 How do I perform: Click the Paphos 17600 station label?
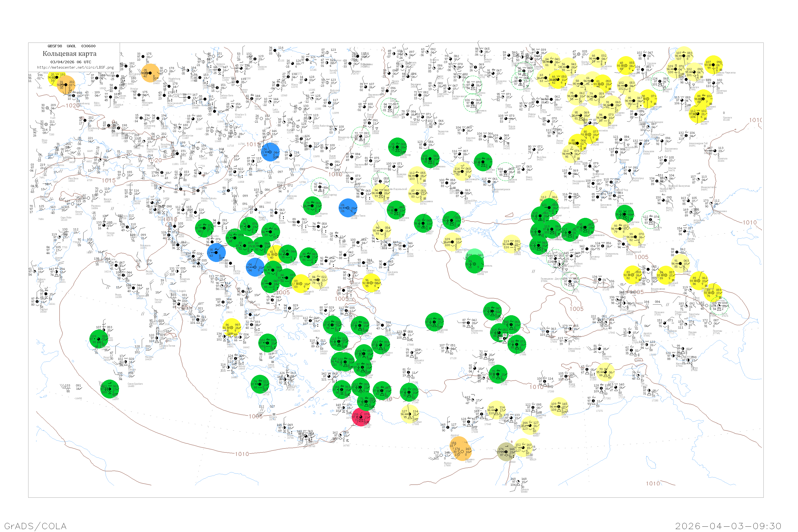(447, 464)
